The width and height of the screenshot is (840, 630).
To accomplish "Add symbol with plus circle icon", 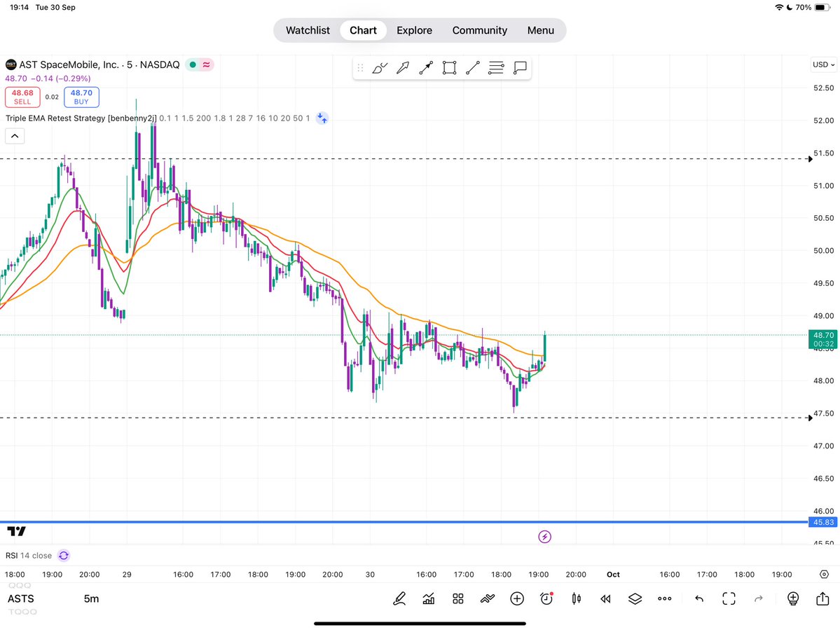I will [x=517, y=599].
